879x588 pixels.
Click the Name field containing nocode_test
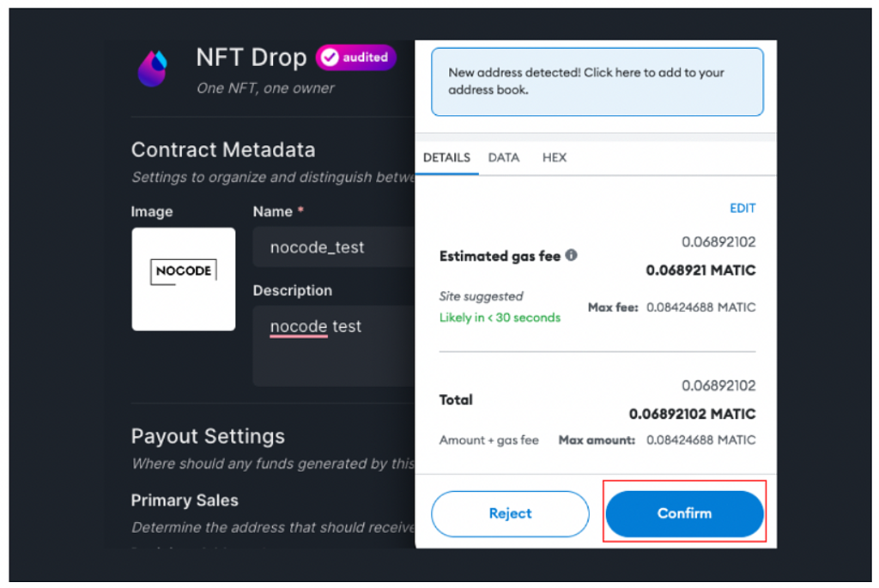click(335, 247)
